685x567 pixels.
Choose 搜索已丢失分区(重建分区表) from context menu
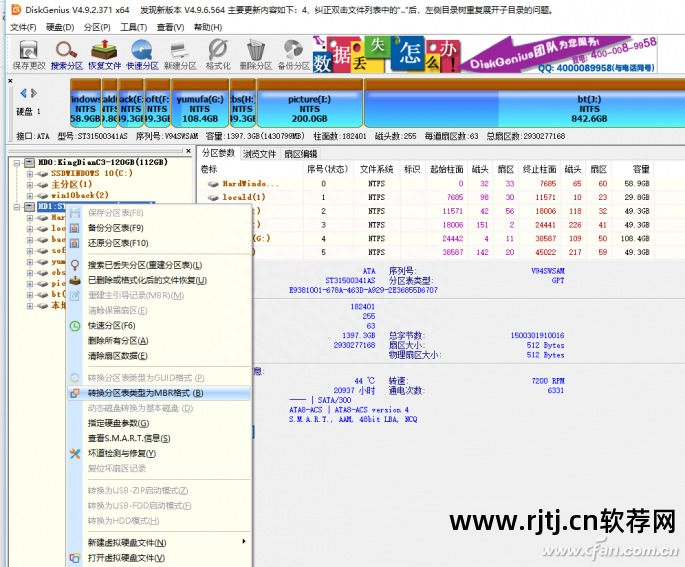159,265
